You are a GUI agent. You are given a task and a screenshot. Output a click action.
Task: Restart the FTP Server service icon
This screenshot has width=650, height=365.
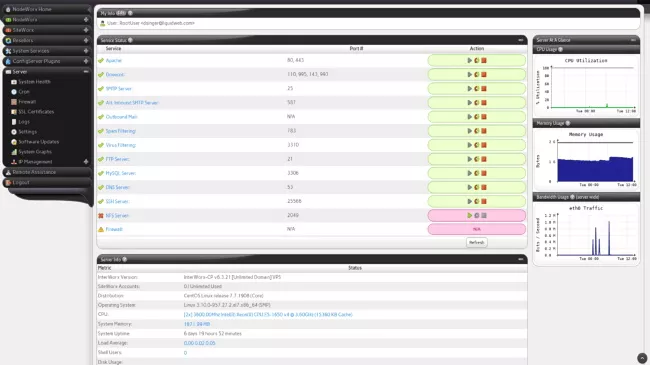[477, 159]
